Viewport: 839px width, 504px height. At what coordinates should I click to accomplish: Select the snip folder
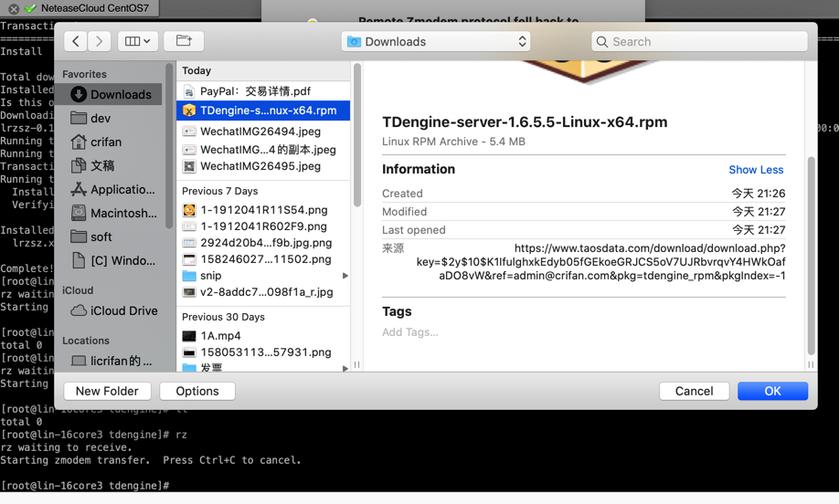(x=263, y=276)
